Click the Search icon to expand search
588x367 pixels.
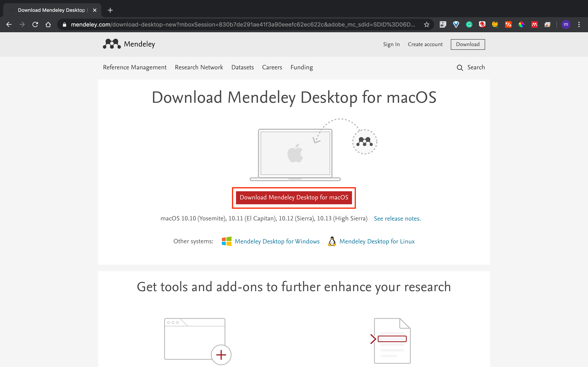(460, 68)
